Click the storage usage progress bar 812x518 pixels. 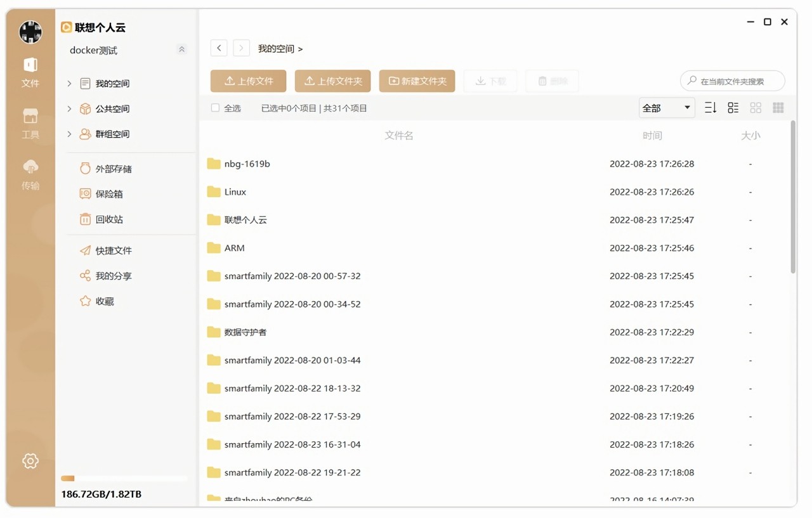[x=124, y=479]
